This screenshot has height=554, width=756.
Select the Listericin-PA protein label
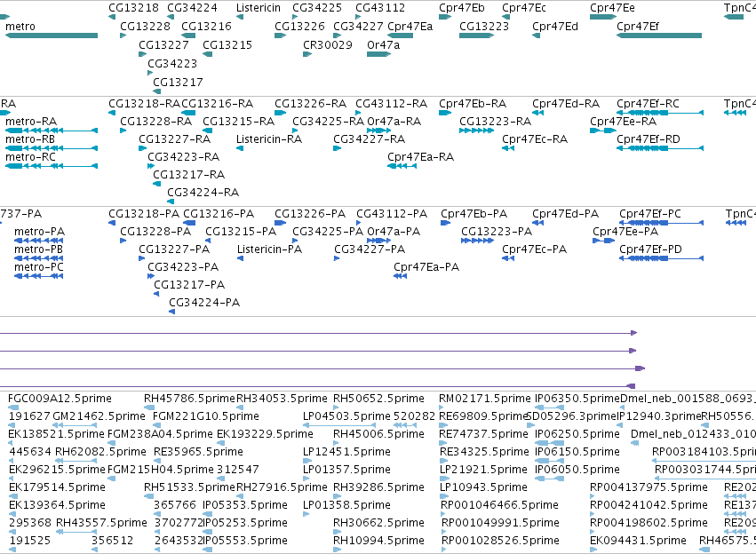tap(269, 249)
